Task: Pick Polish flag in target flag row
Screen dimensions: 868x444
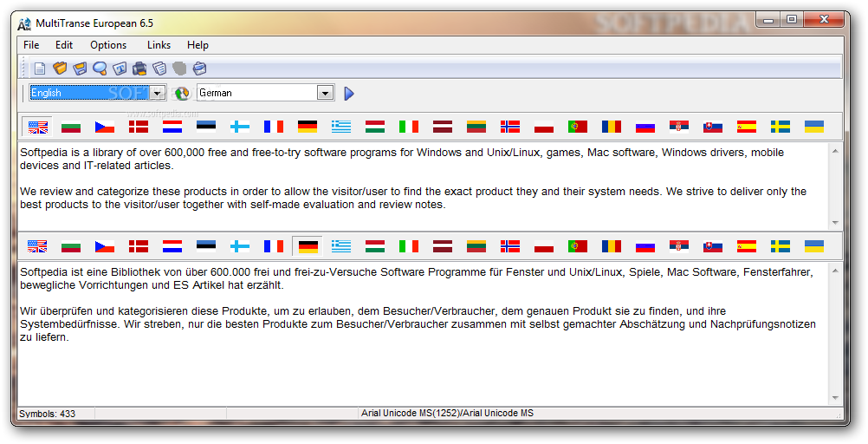Action: tap(544, 246)
